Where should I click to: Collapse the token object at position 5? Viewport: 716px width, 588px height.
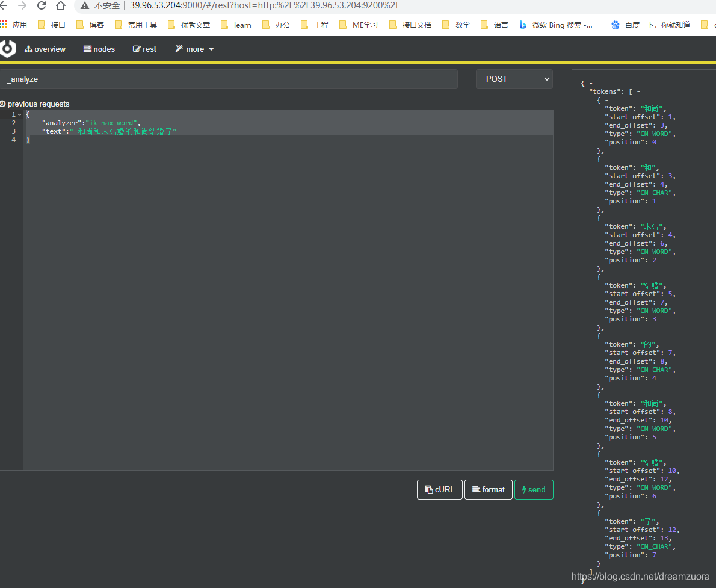tap(606, 395)
